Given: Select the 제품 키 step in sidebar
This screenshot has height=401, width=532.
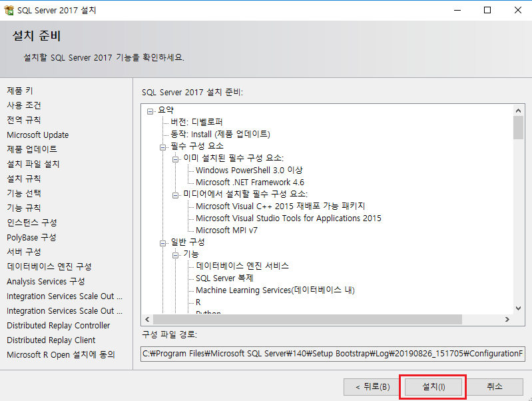Looking at the screenshot, I should click(20, 91).
